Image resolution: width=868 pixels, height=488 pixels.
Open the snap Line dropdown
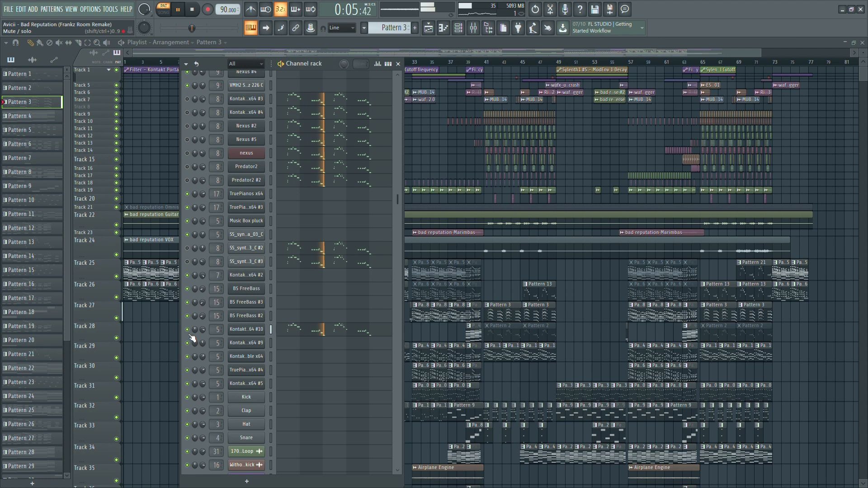[342, 28]
